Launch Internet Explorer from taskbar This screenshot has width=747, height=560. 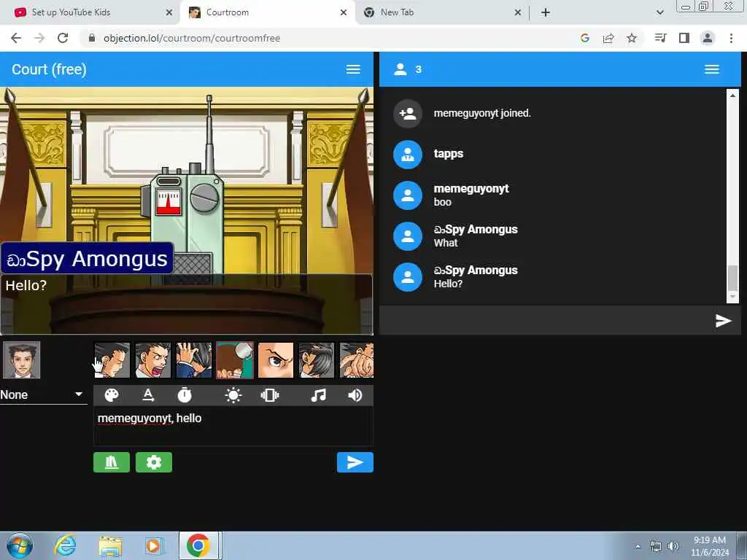click(65, 545)
